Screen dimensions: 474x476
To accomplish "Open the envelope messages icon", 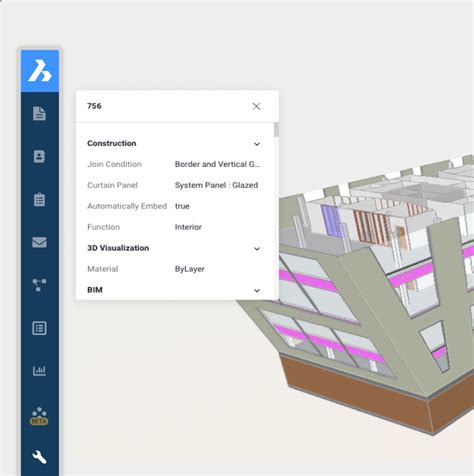I will pyautogui.click(x=39, y=242).
